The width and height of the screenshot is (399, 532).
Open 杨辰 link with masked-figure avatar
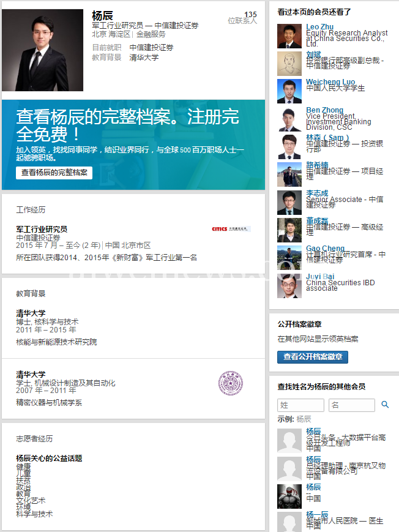click(313, 487)
